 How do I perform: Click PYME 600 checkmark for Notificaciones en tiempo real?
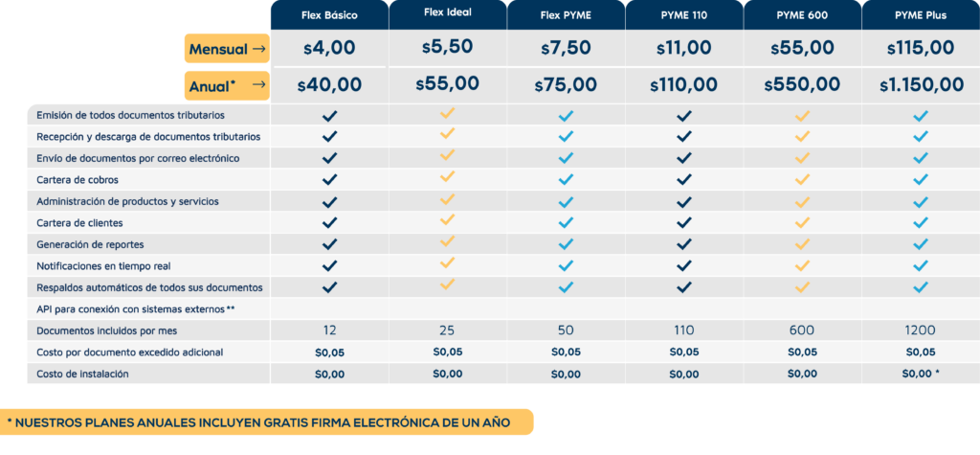click(803, 266)
